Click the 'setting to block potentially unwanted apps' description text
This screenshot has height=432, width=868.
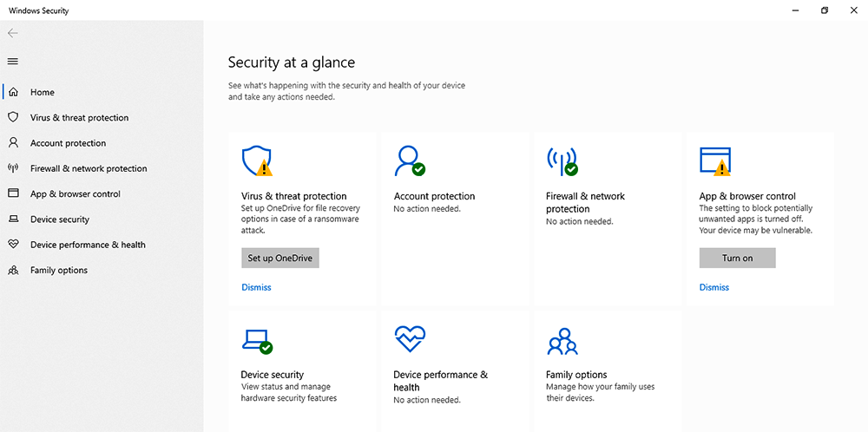point(756,219)
